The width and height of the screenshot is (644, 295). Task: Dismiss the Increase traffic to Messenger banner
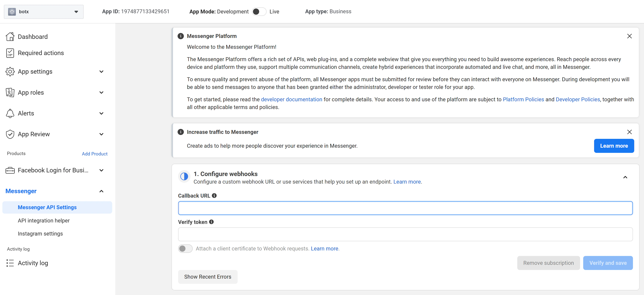click(x=629, y=132)
